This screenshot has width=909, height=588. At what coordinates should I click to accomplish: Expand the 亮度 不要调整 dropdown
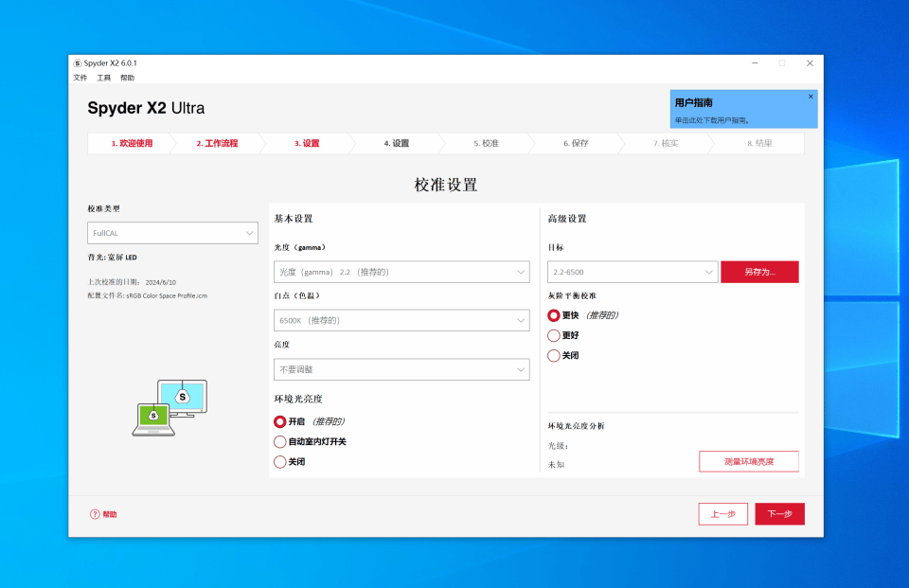401,369
